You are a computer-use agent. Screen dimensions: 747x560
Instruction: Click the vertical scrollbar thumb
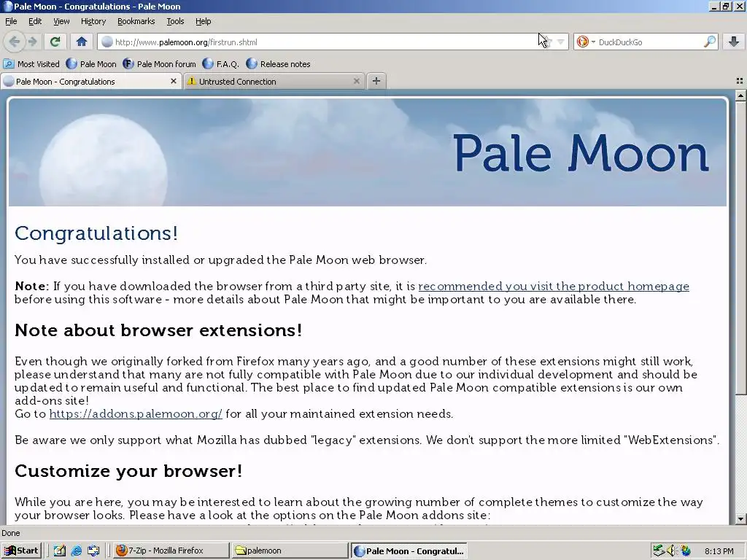[x=740, y=248]
